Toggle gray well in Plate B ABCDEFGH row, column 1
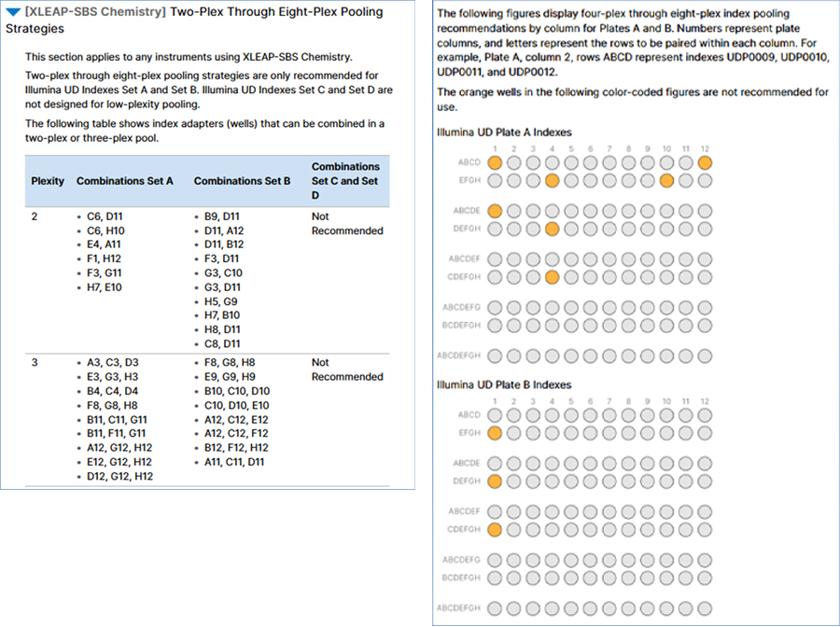Viewport: 840px width, 627px height. click(x=495, y=608)
